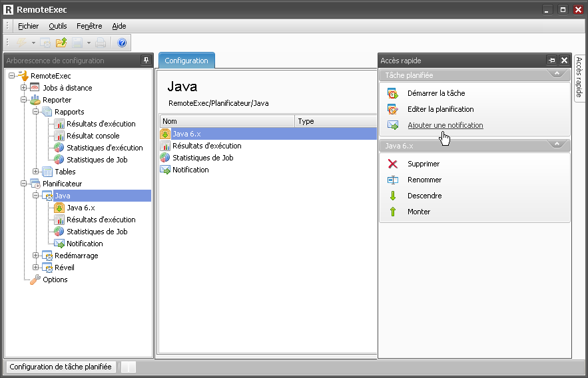Select the Réveil scheduled task

65,268
